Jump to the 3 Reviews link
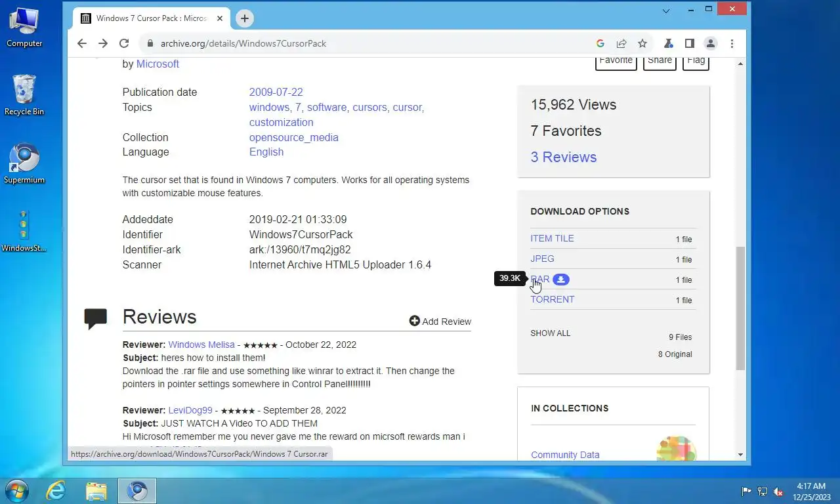Viewport: 840px width, 504px height. (x=564, y=157)
